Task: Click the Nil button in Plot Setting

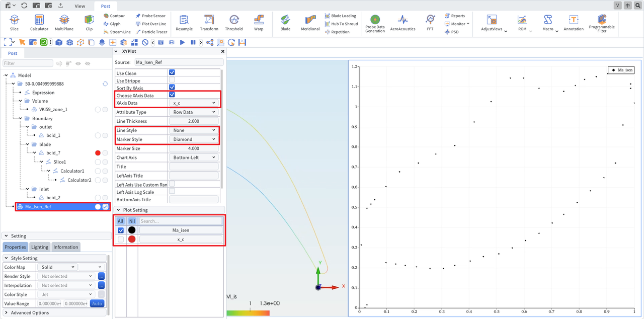Action: [132, 221]
